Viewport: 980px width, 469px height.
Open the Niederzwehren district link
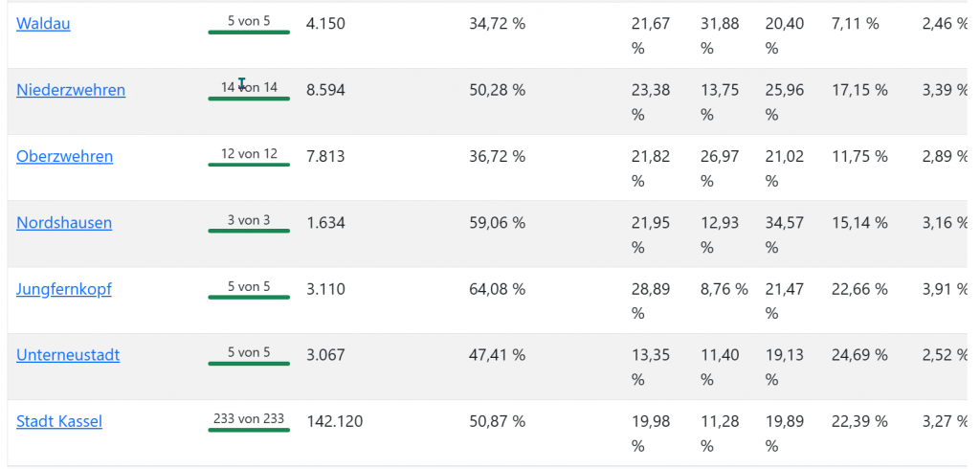click(71, 90)
